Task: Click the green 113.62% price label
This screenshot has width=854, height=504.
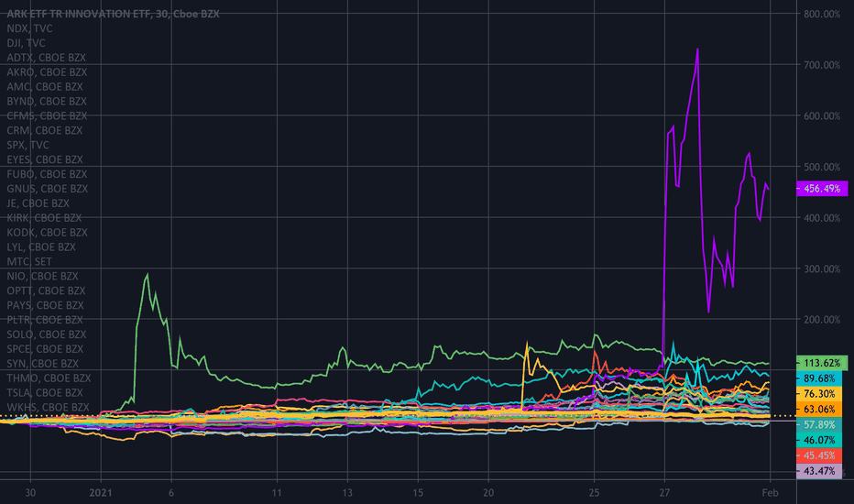Action: pyautogui.click(x=822, y=363)
